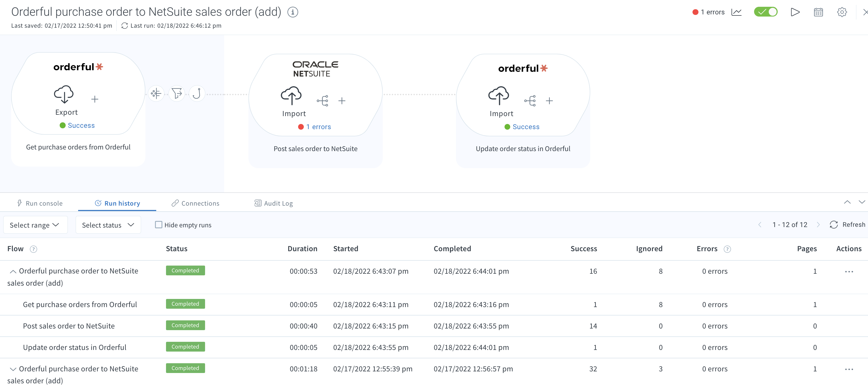The image size is (868, 389).
Task: Go to the next page of run history
Action: click(818, 225)
